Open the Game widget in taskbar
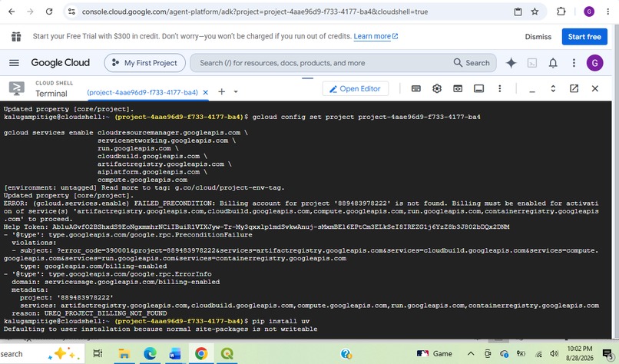619x364 pixels. 434,353
